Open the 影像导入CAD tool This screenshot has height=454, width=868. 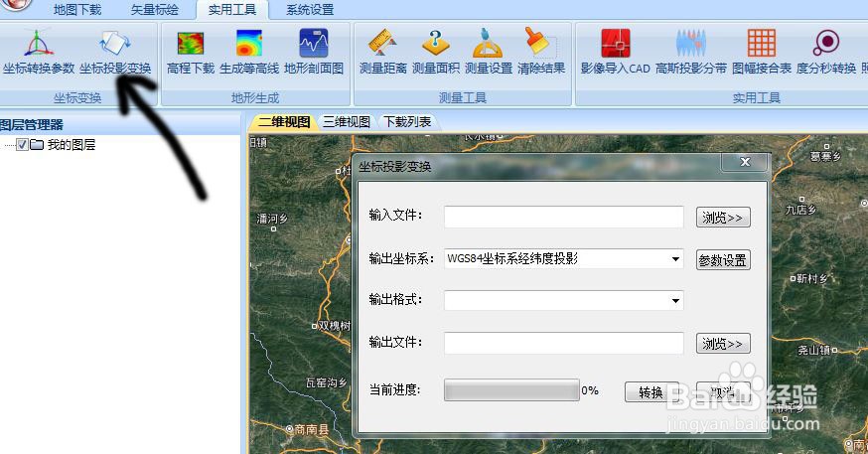point(615,53)
